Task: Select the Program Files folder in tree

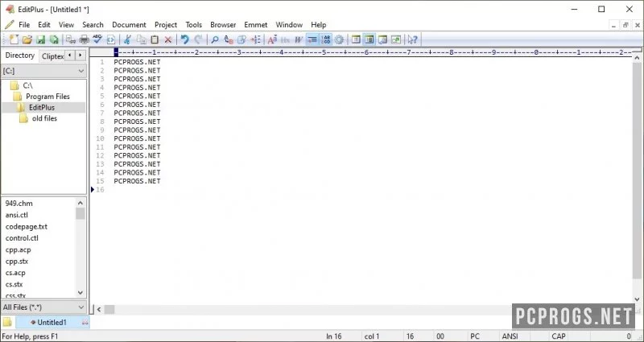Action: [47, 97]
